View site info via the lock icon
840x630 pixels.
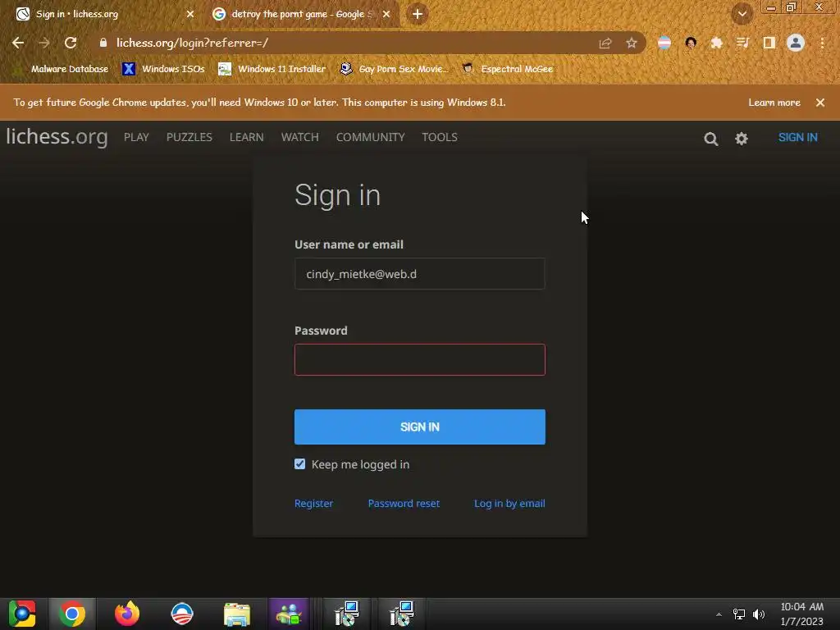(103, 43)
